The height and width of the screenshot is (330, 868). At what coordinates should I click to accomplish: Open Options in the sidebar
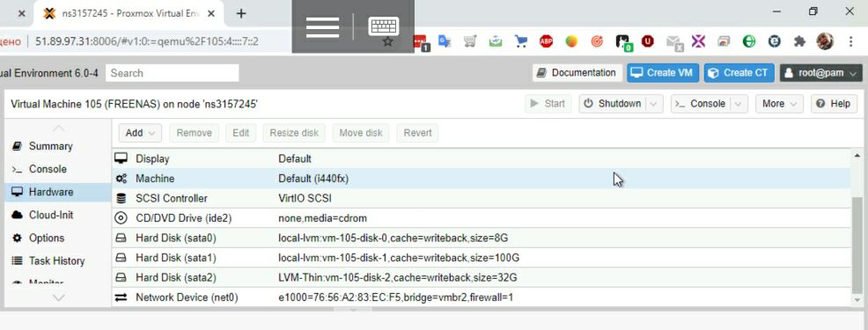(x=47, y=238)
